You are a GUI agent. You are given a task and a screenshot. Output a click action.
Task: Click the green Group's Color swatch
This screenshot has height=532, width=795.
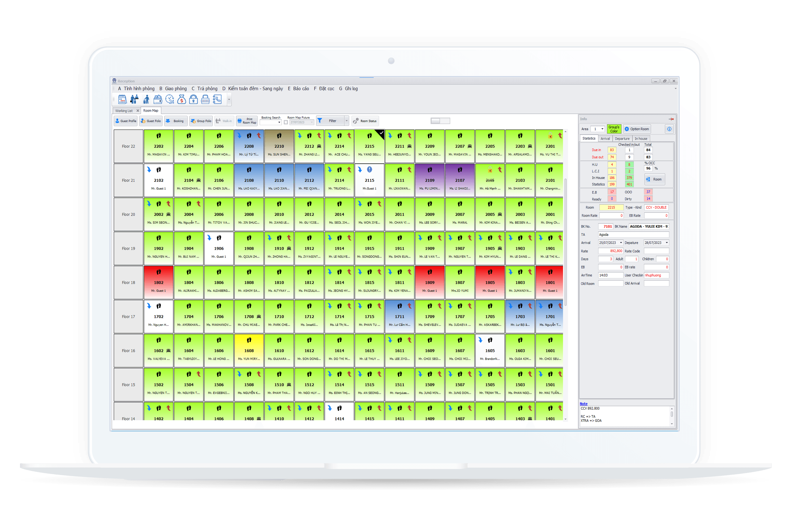point(614,129)
